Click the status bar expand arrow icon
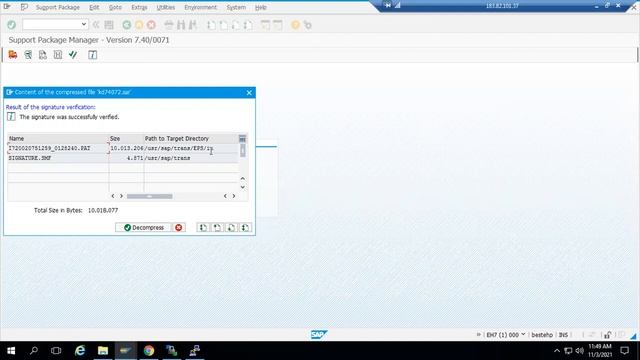Viewport: 640px width, 360px height. click(479, 334)
